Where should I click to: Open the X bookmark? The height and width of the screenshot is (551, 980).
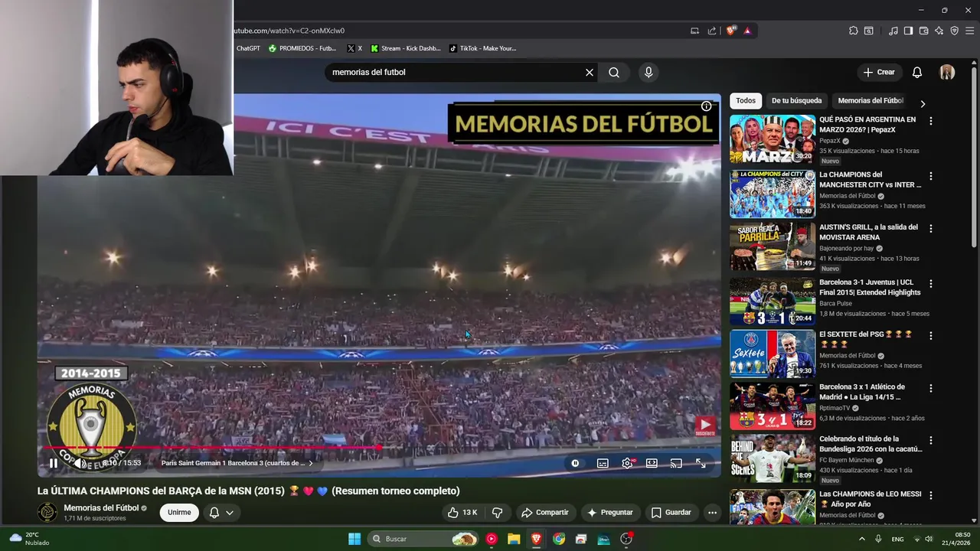354,48
